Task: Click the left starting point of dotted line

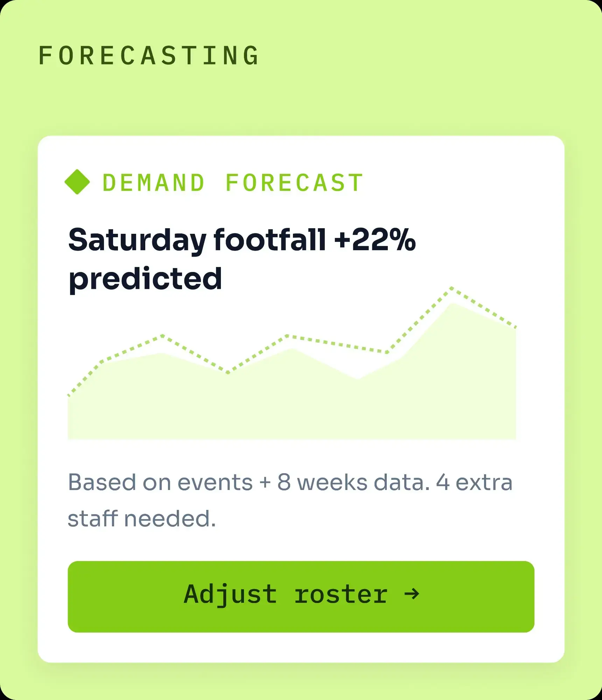Action: (69, 395)
